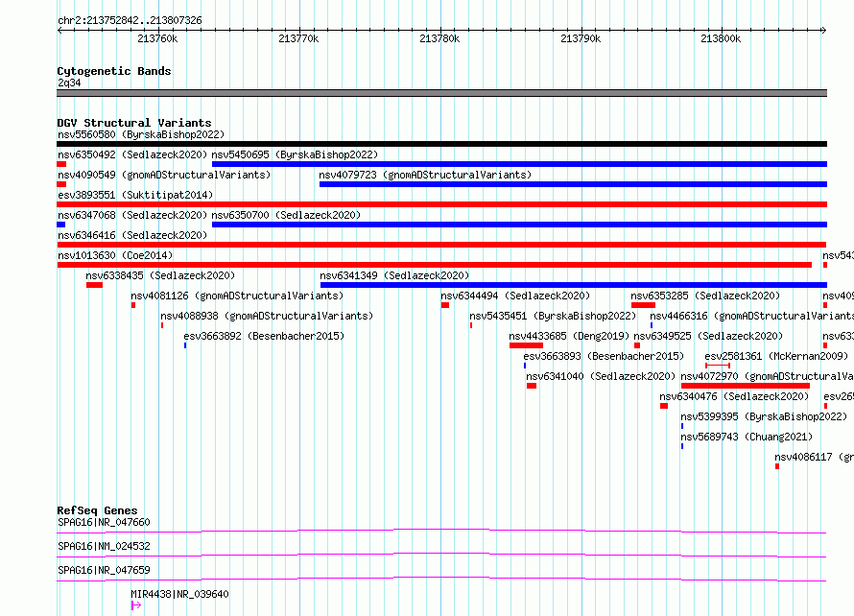This screenshot has height=616, width=854.
Task: Click the nsv4090549 (gnomADStructuralVariants) label
Action: 164,175
